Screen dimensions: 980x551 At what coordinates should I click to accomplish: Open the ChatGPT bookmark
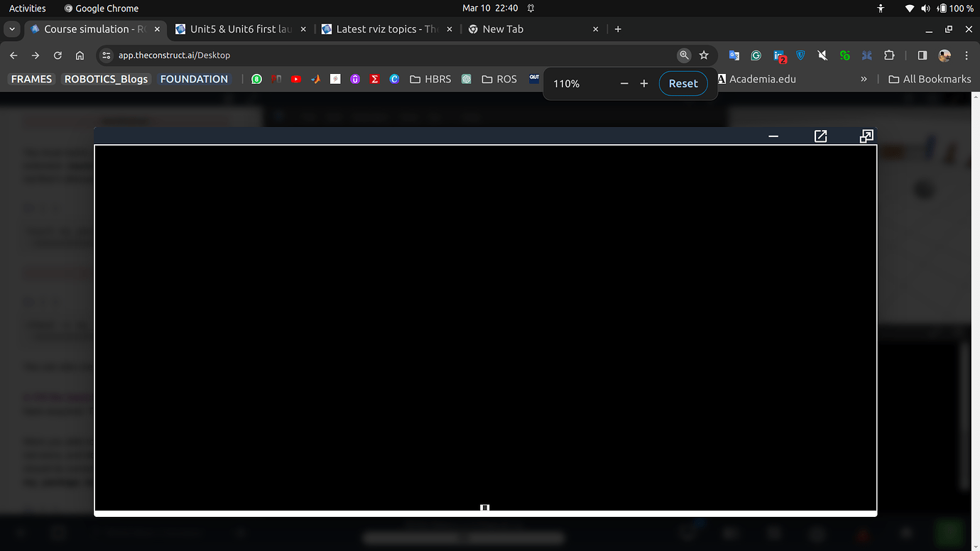[467, 79]
